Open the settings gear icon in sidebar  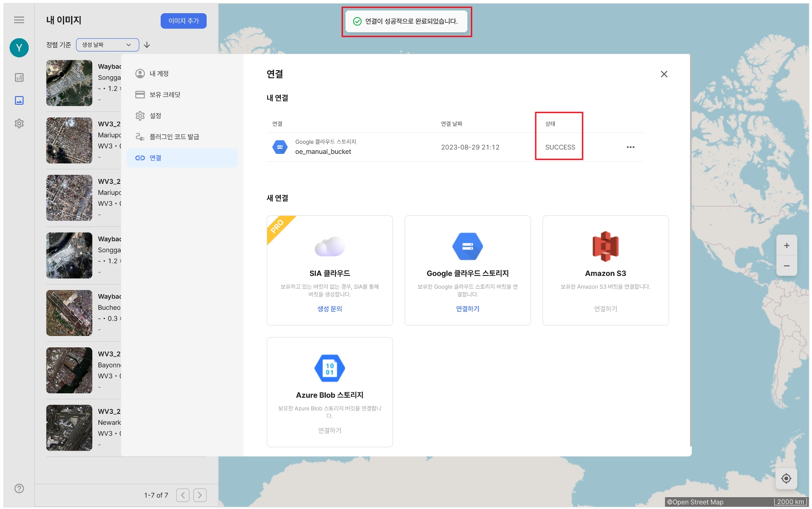pos(19,123)
